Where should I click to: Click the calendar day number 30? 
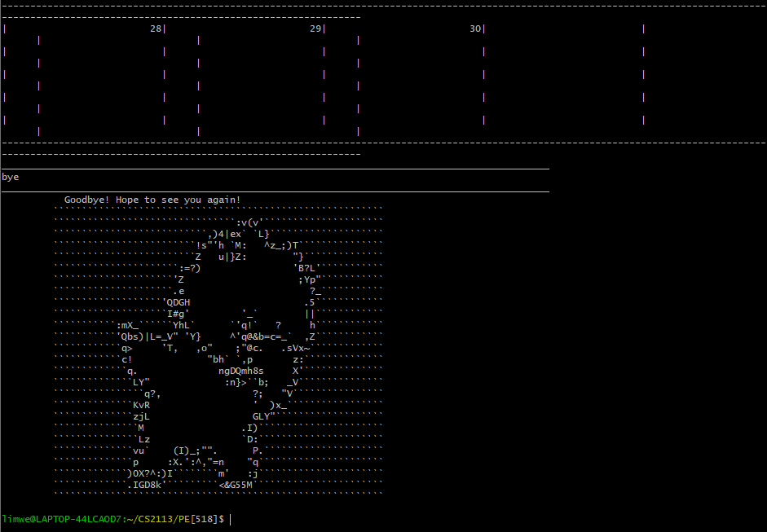475,29
